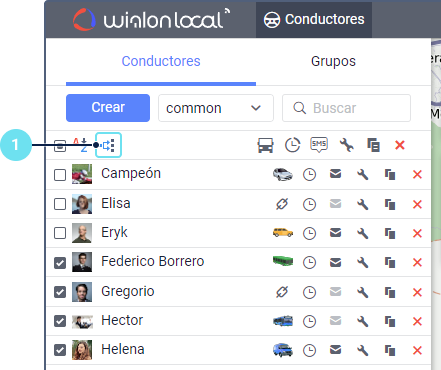
Task: Click the SMS bubble icon in header
Action: click(319, 145)
